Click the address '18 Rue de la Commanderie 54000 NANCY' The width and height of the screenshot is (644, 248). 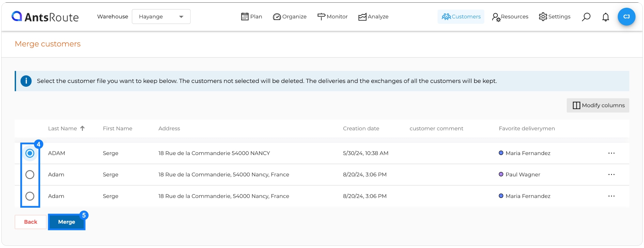(x=214, y=153)
